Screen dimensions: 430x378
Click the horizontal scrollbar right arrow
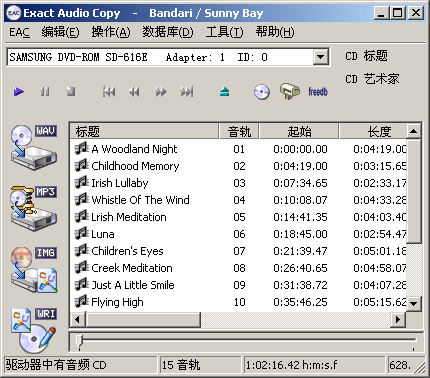point(398,319)
